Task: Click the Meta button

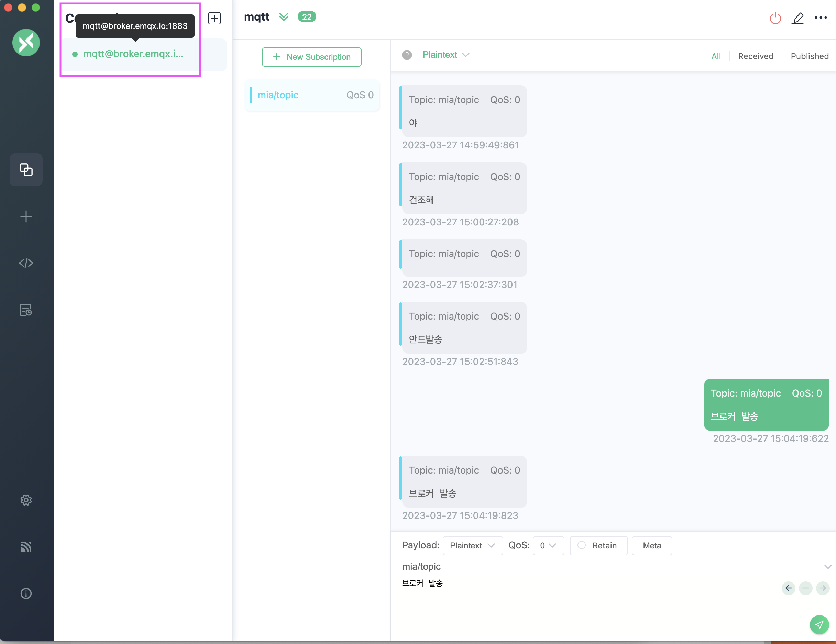Action: [x=652, y=545]
